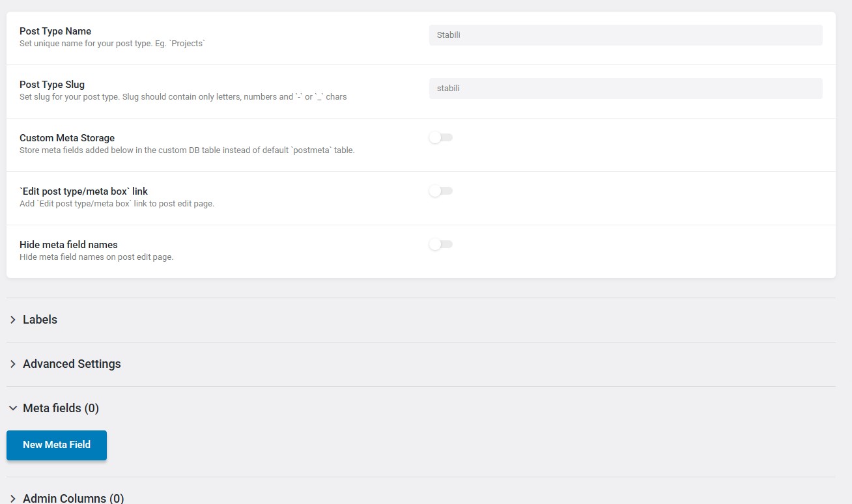
Task: Click the Post Type Slug input field
Action: click(625, 89)
